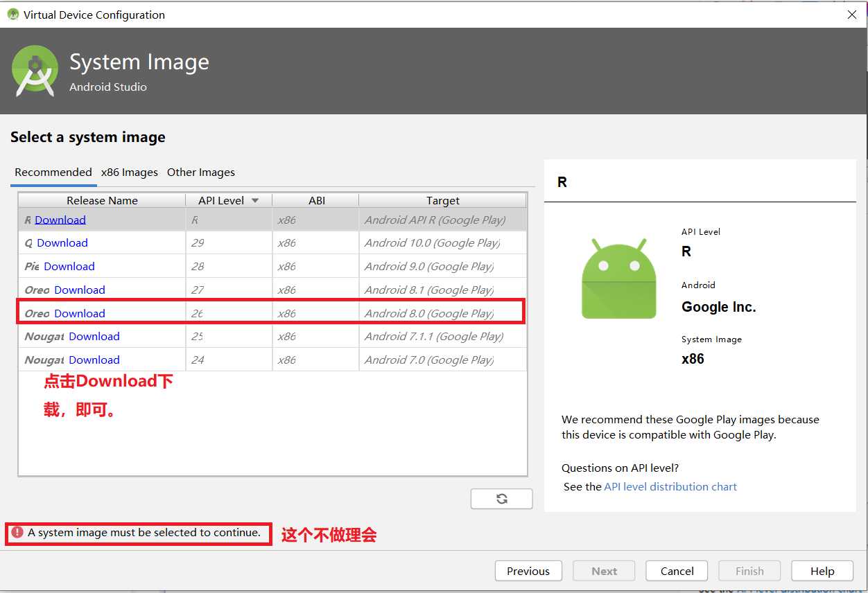Open the x86 Images tab
868x593 pixels.
click(130, 172)
